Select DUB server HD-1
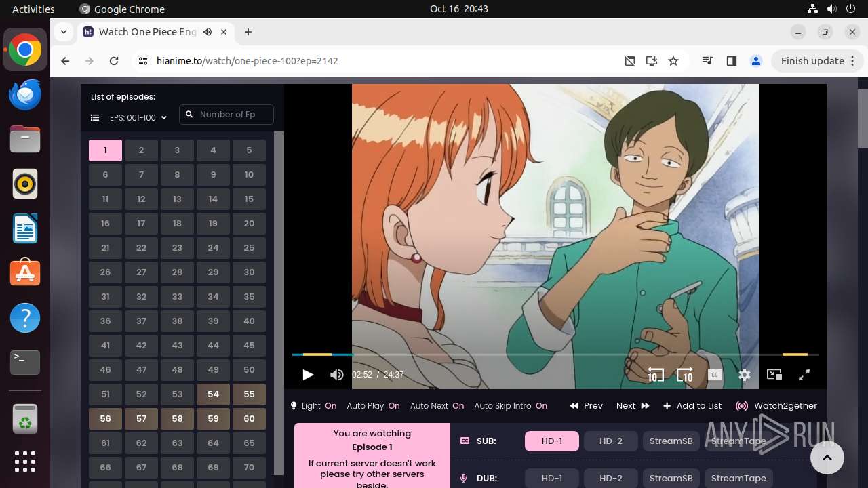 [552, 478]
